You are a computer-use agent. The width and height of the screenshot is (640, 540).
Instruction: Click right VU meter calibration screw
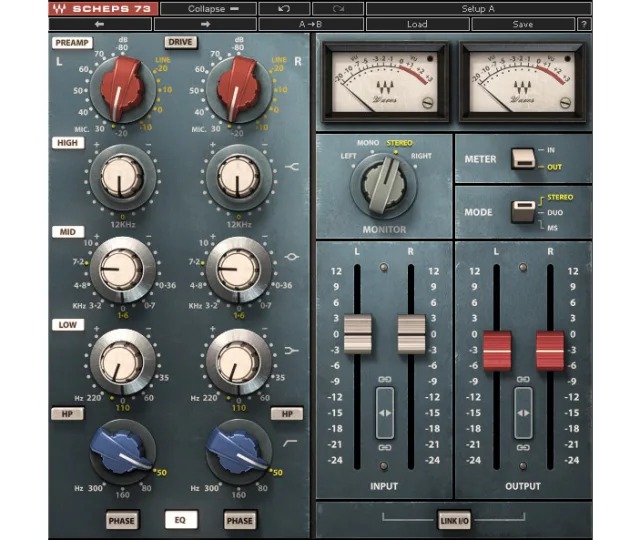point(565,102)
